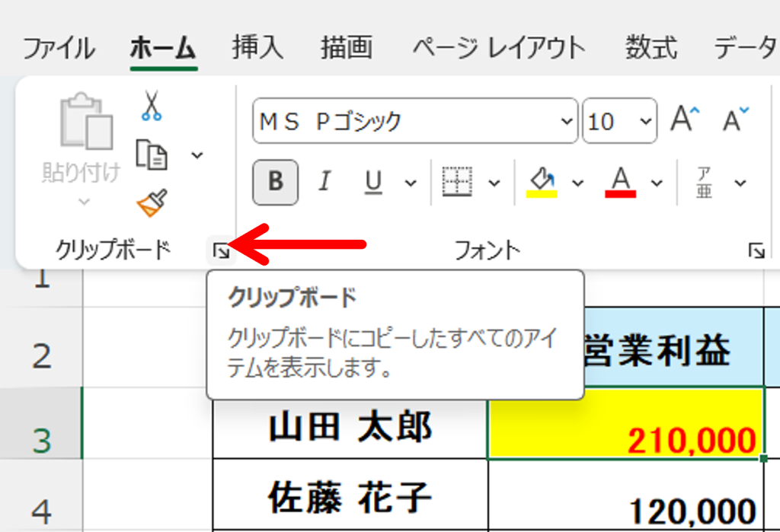Click the Copy icon

click(151, 155)
